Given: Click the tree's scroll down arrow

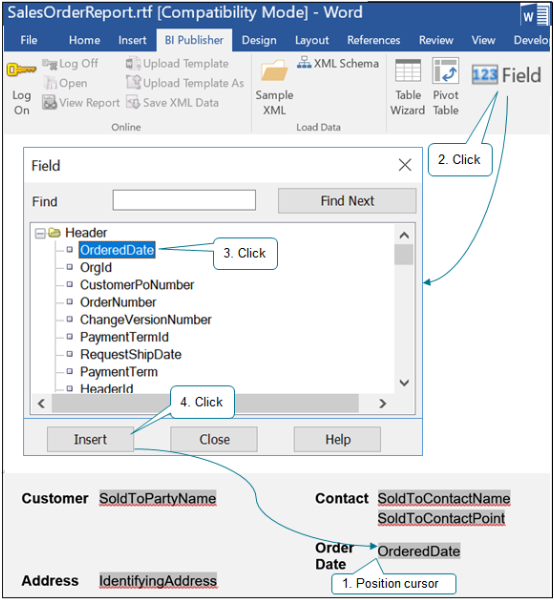Looking at the screenshot, I should tap(404, 383).
